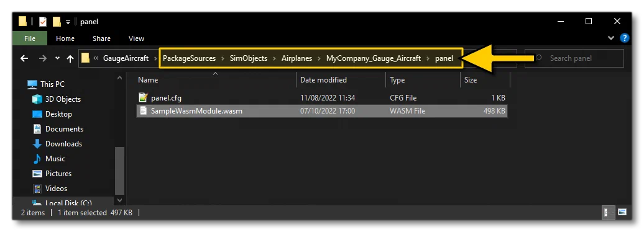This screenshot has height=232, width=644.
Task: Click the Music note icon
Action: [x=37, y=159]
